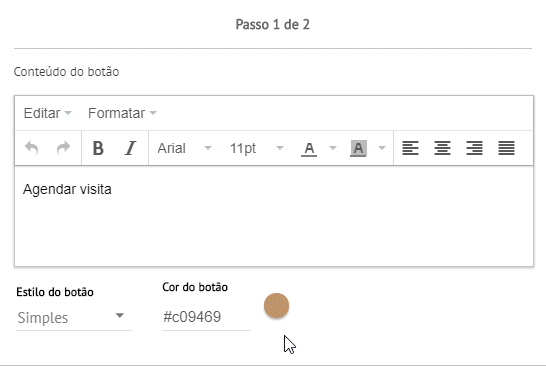Viewport: 546px width, 384px height.
Task: Expand the background color picker arrow
Action: 382,148
